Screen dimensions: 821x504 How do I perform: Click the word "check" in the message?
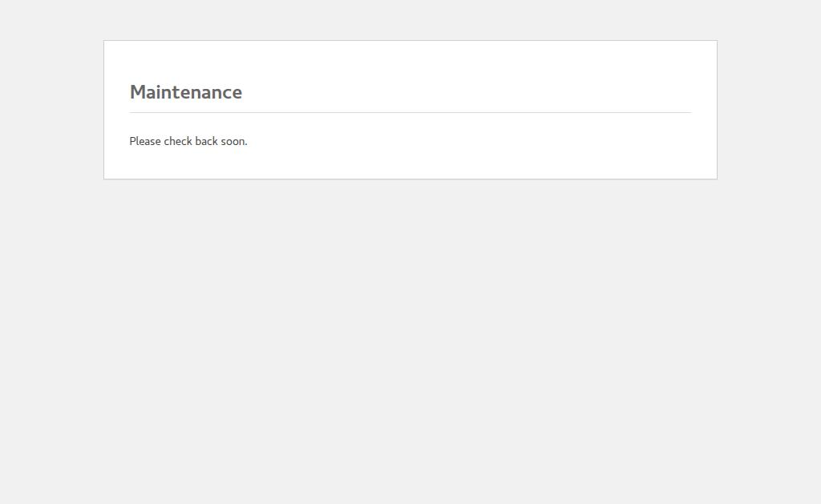(178, 141)
